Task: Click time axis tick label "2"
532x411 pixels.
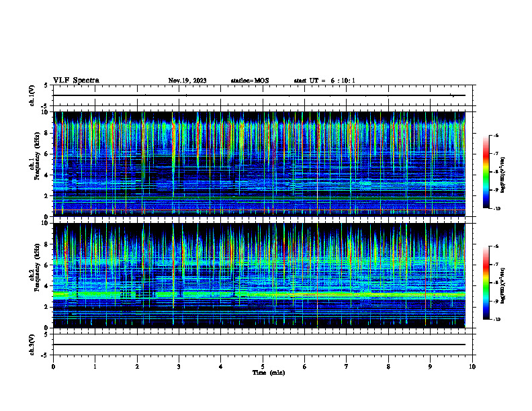Action: [x=137, y=367]
